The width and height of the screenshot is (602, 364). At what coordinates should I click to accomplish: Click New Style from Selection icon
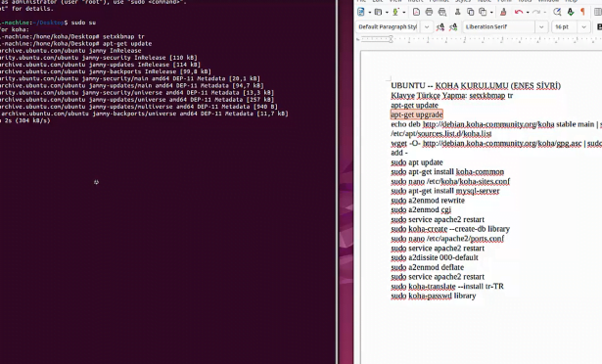[x=453, y=26]
